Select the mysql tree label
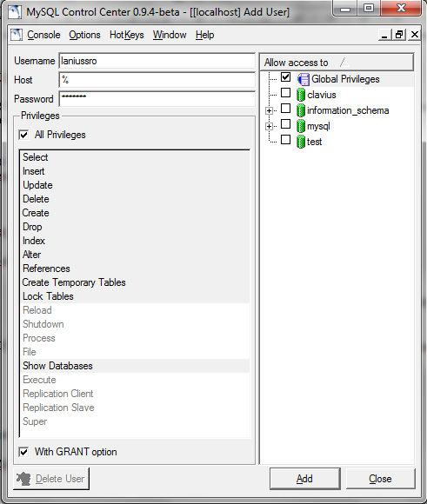The height and width of the screenshot is (504, 427). (318, 126)
